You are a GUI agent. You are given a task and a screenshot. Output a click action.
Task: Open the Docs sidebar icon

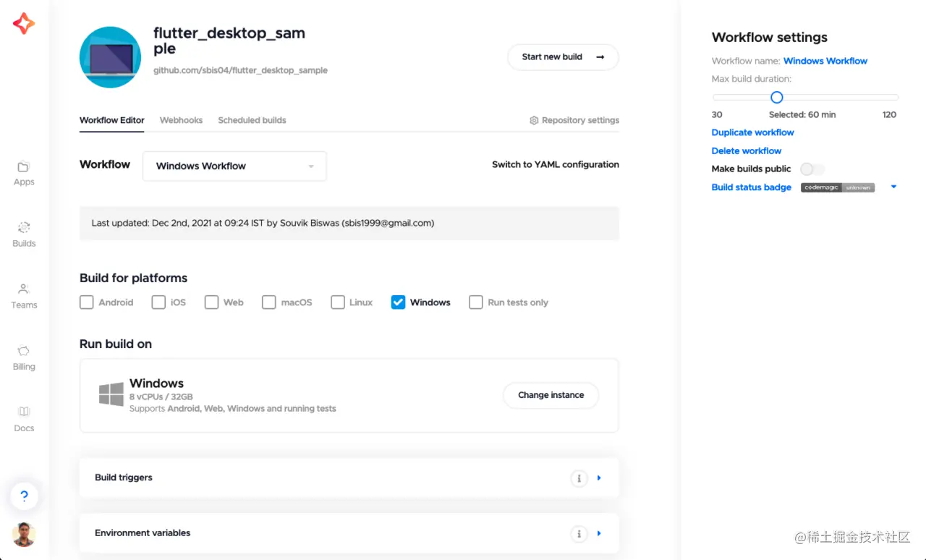[24, 412]
